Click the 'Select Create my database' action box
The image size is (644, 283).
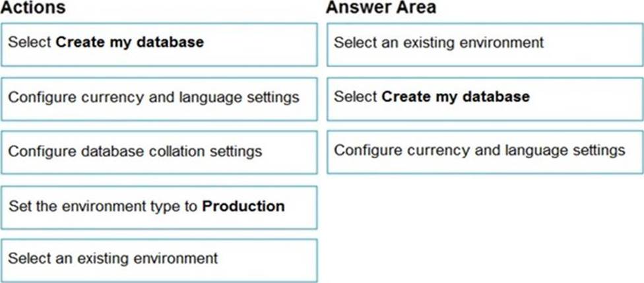pos(158,44)
